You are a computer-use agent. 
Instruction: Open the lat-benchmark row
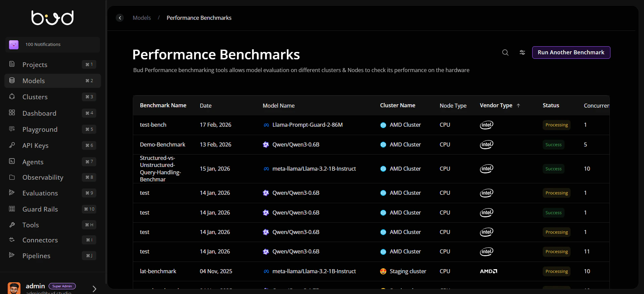tap(371, 271)
